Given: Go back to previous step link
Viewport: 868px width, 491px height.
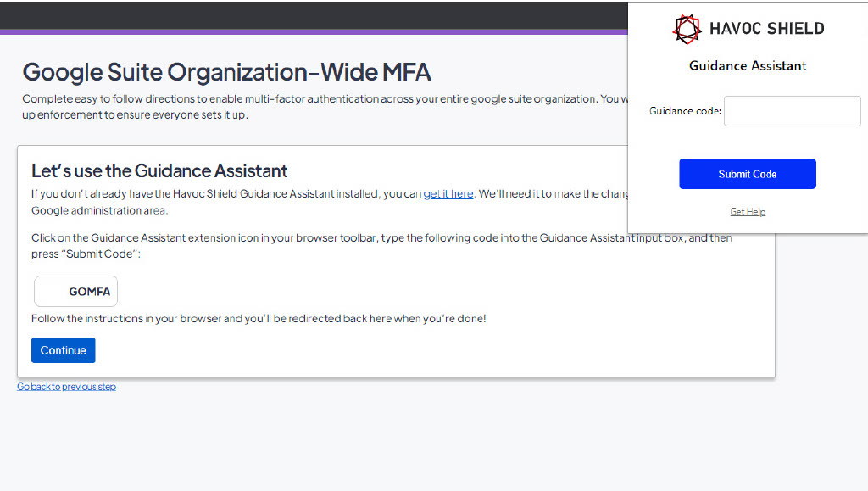Looking at the screenshot, I should (x=66, y=387).
